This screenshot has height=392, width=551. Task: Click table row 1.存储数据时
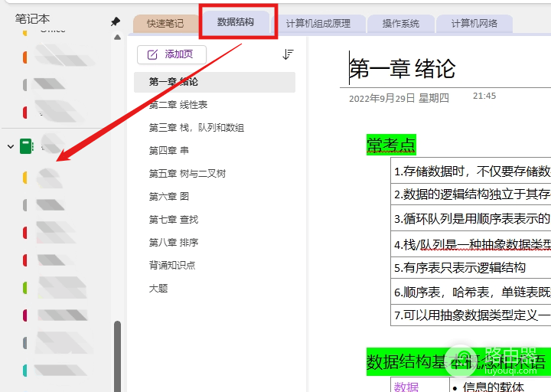pos(471,171)
